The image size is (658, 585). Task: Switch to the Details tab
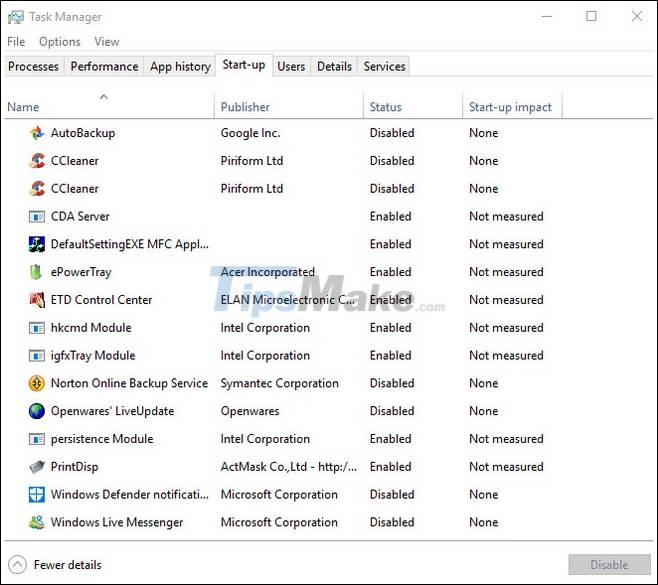click(x=334, y=66)
